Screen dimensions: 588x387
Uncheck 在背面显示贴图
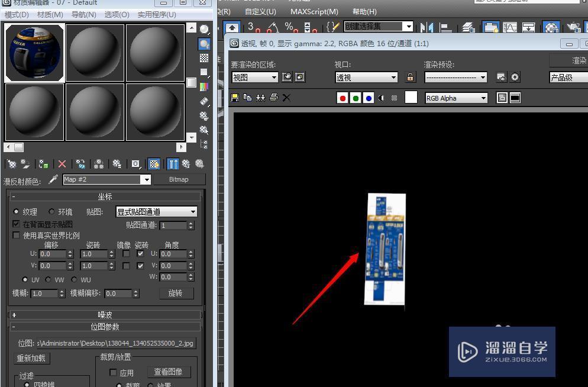[x=16, y=224]
